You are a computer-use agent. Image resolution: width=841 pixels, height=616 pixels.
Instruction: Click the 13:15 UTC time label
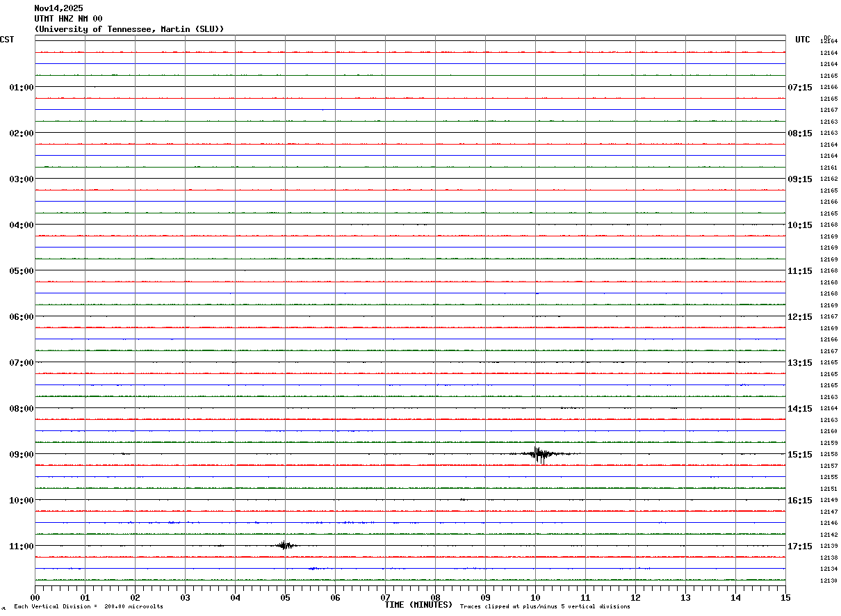click(x=799, y=362)
